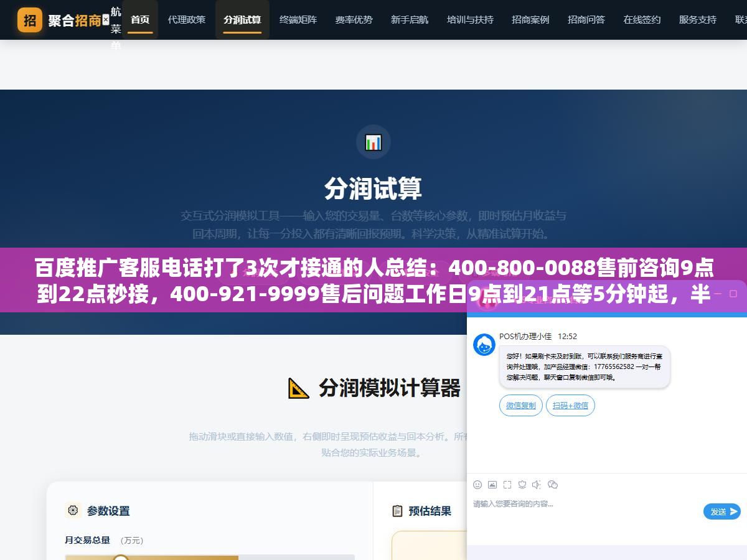The width and height of the screenshot is (747, 560).
Task: Go to the 在线签约 nav item
Action: 642,19
